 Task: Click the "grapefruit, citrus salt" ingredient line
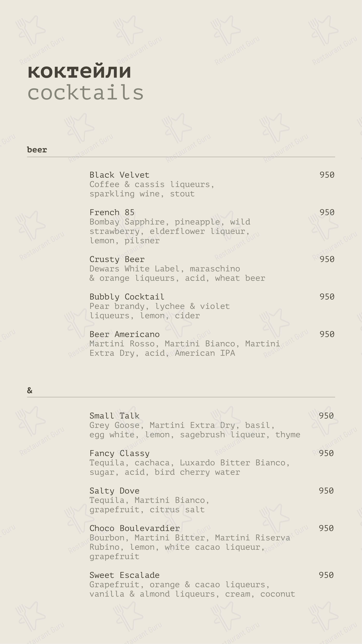(147, 510)
